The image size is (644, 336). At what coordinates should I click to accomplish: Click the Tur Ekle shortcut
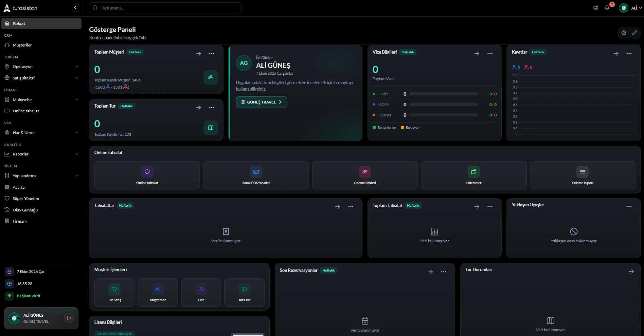click(x=245, y=293)
